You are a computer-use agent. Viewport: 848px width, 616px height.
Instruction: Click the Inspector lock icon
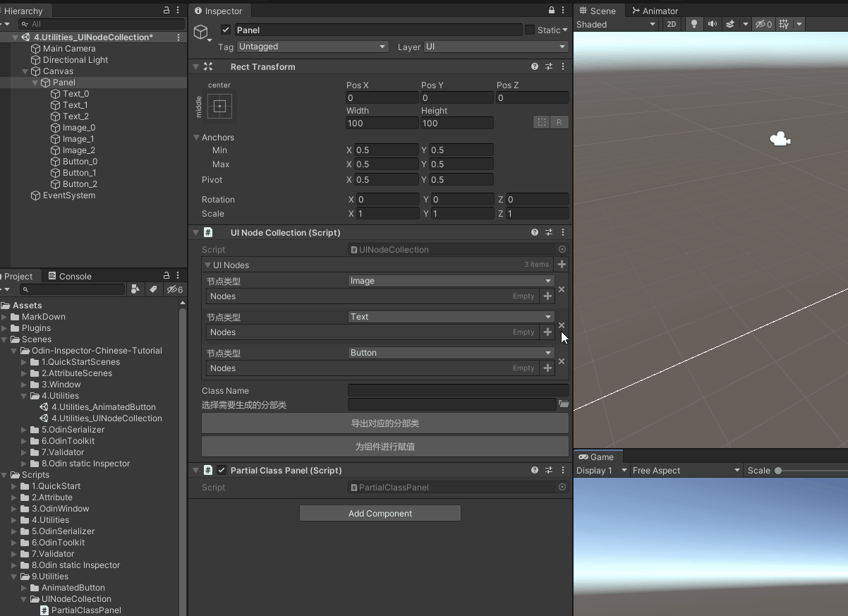click(x=552, y=11)
